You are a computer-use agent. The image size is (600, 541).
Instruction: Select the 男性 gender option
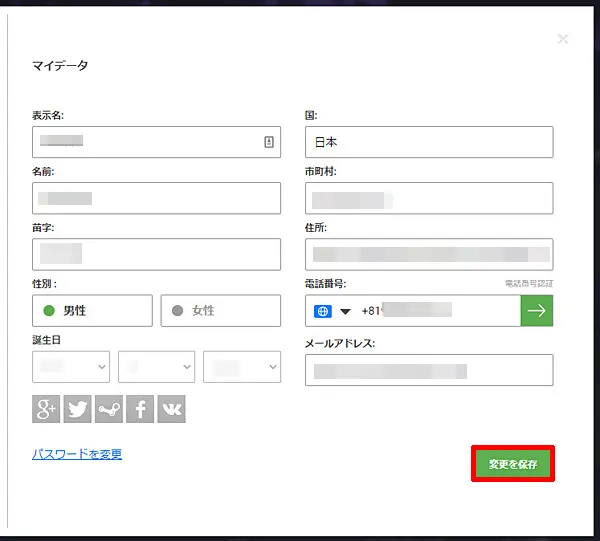tap(92, 310)
